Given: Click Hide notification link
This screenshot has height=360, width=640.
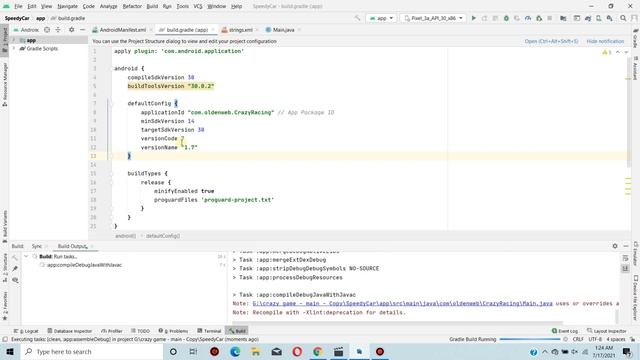Looking at the screenshot, I should (x=605, y=41).
